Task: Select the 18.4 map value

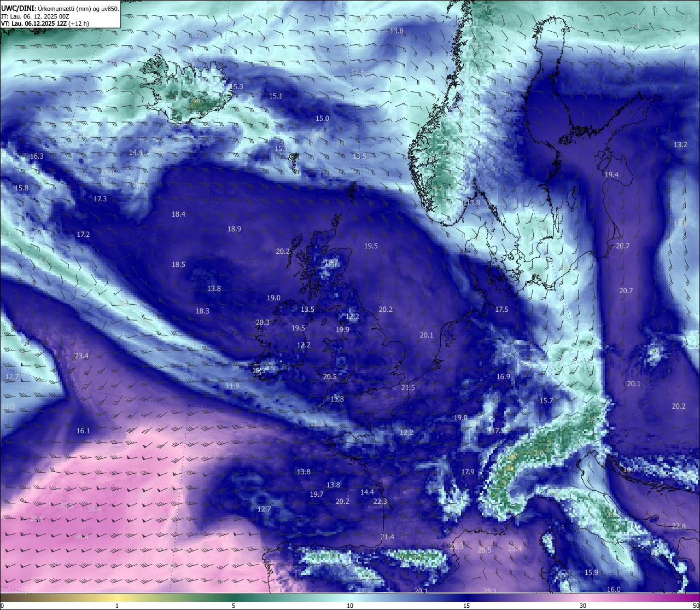Action: (179, 214)
